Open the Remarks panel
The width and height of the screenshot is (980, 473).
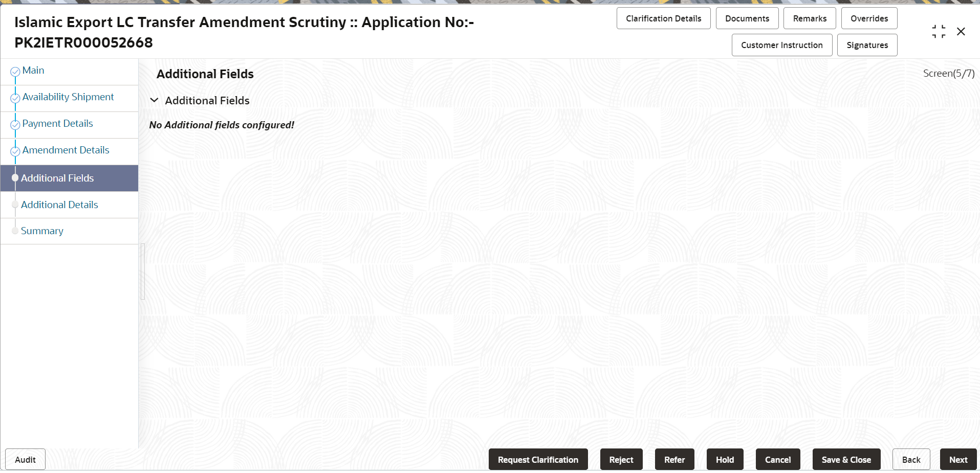809,18
